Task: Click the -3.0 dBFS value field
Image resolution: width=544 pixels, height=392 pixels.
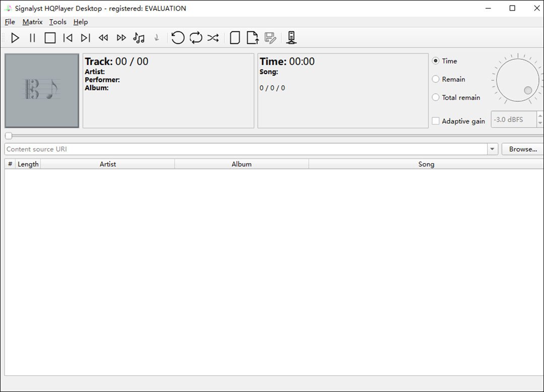Action: point(514,119)
